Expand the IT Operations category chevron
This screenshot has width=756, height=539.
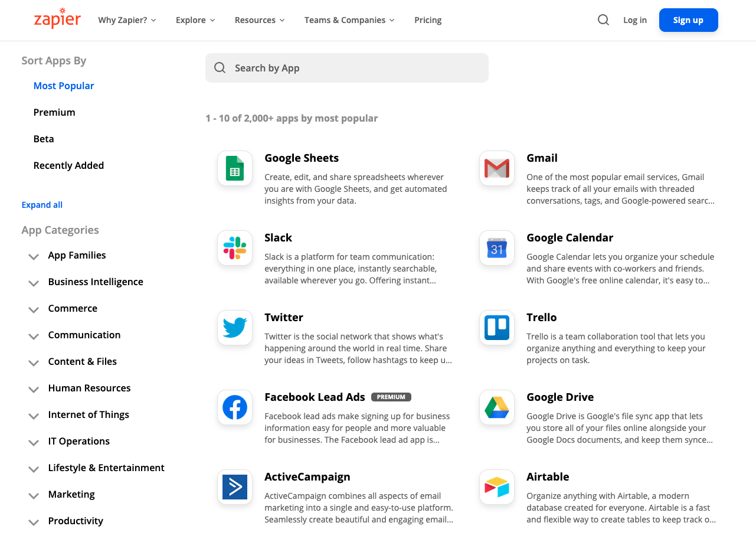tap(34, 442)
